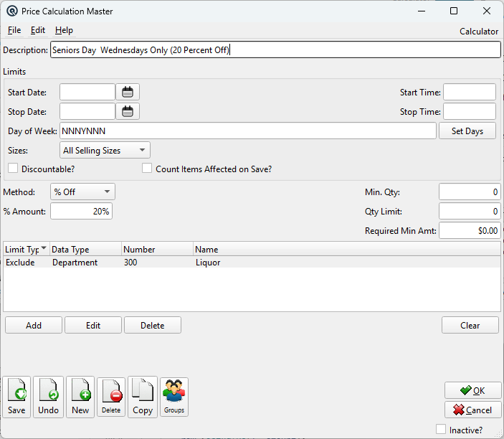
Task: Click the Stop Date input field
Action: click(87, 112)
